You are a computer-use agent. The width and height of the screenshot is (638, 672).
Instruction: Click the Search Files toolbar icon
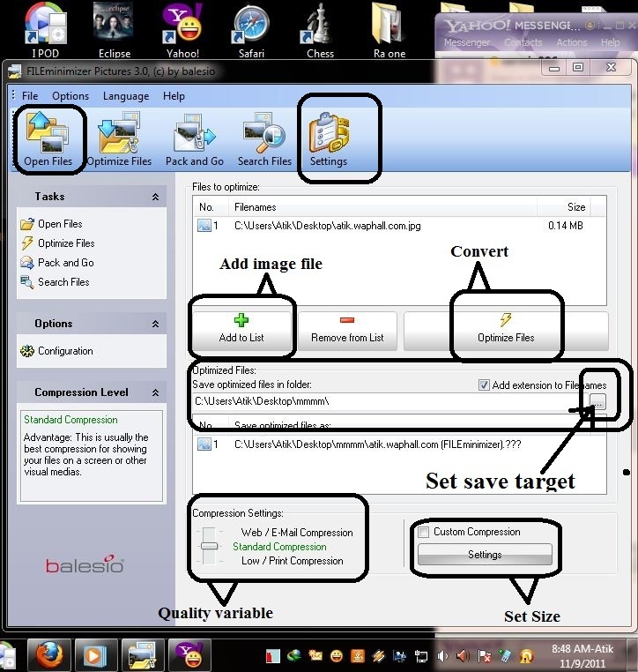264,139
